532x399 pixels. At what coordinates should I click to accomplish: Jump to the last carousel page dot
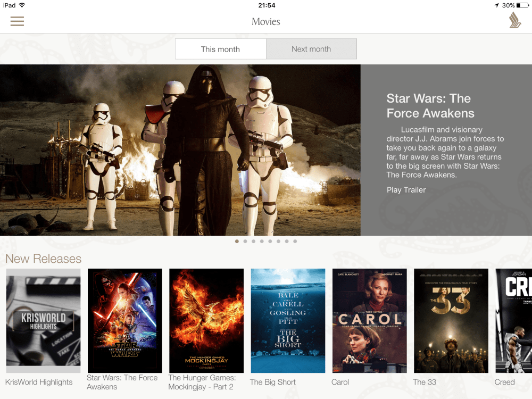click(x=295, y=241)
